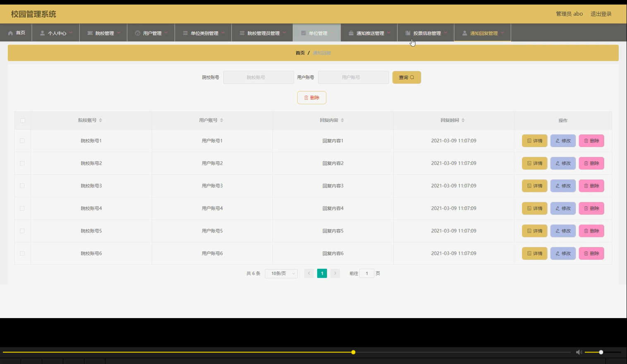Check the checkbox for row 院校账号4
This screenshot has width=627, height=364.
tap(22, 208)
